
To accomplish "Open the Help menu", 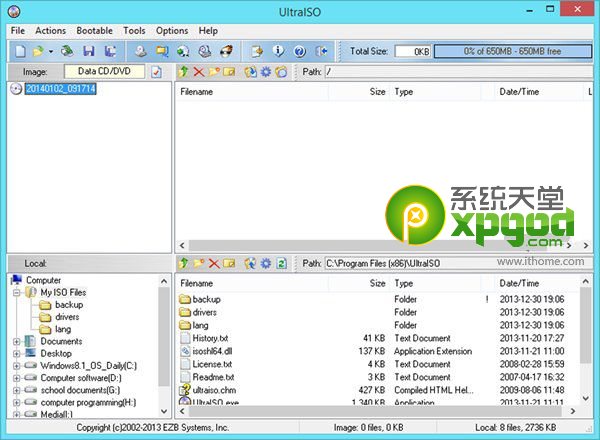I will [208, 31].
